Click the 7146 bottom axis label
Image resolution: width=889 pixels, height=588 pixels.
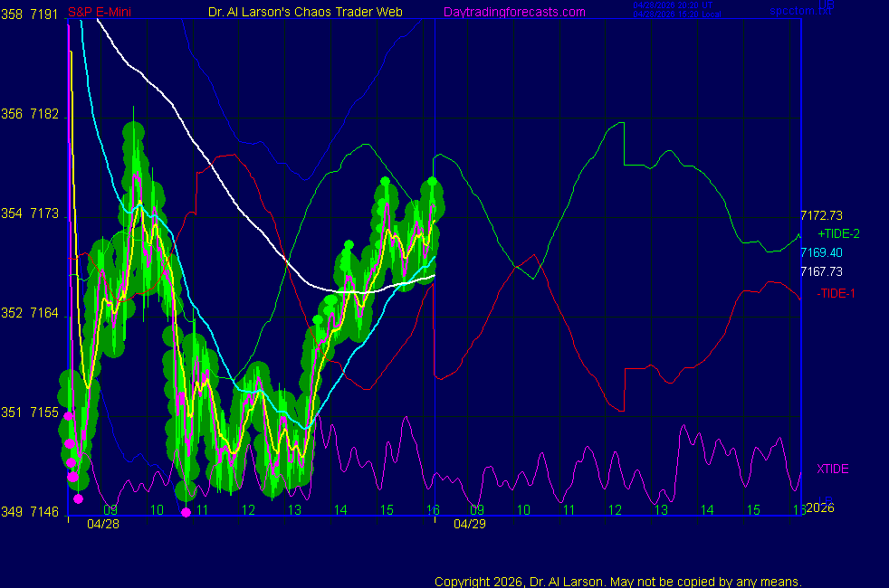click(44, 511)
